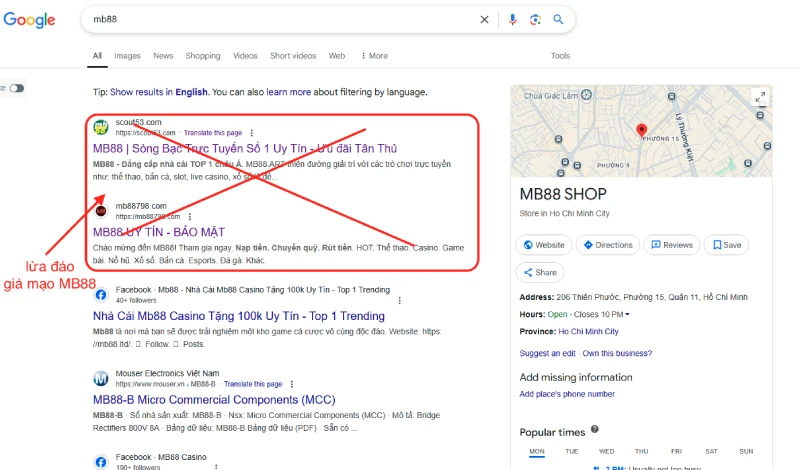800x470 pixels.
Task: Click the Suggest an edit link
Action: pyautogui.click(x=547, y=353)
